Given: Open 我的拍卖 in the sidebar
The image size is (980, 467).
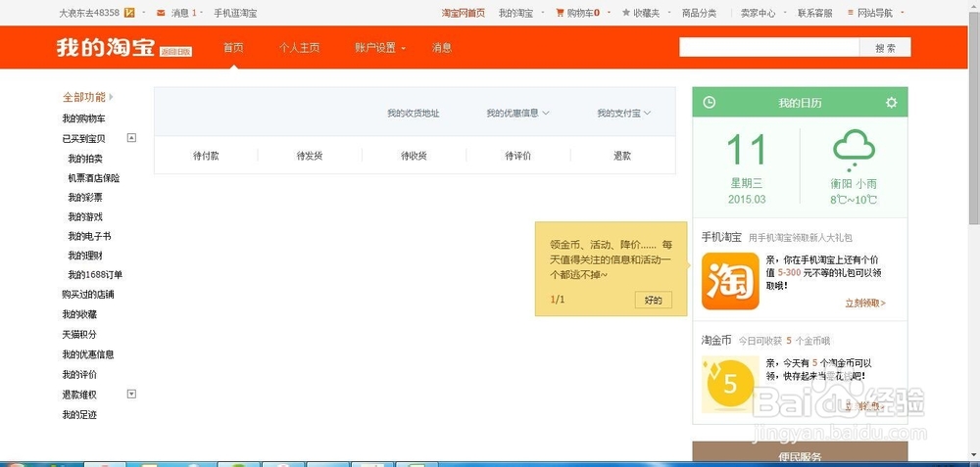Looking at the screenshot, I should [85, 159].
